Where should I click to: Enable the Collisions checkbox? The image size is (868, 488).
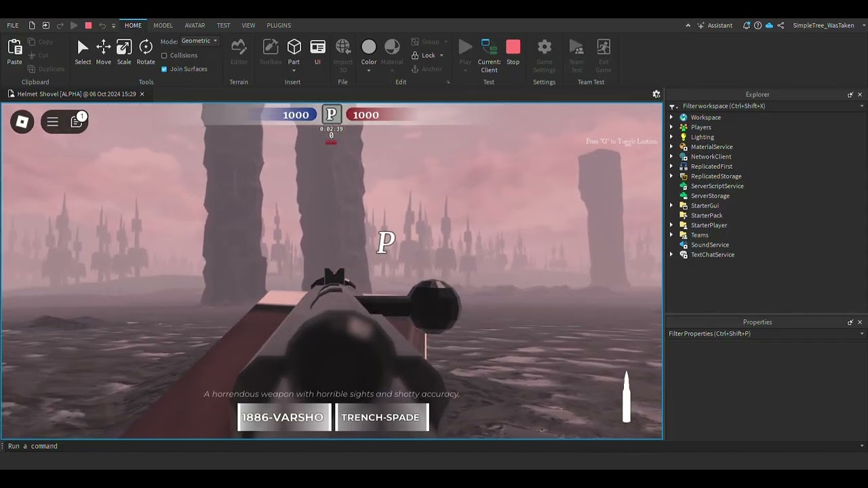point(163,55)
